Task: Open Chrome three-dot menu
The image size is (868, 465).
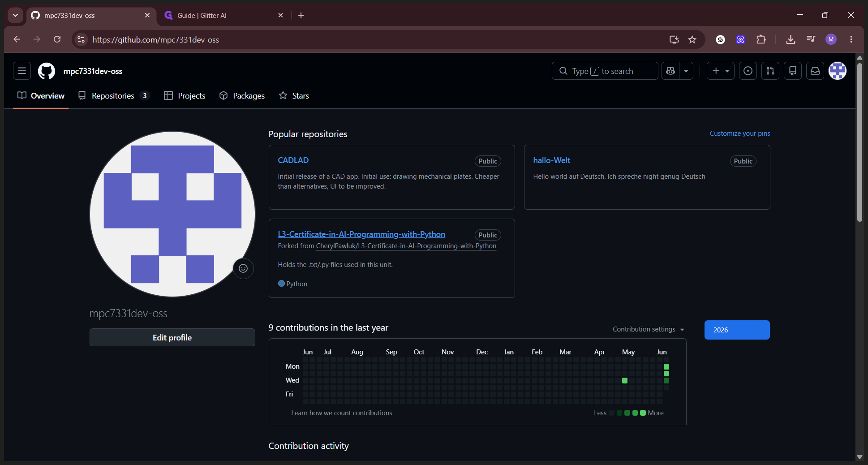Action: [x=851, y=39]
